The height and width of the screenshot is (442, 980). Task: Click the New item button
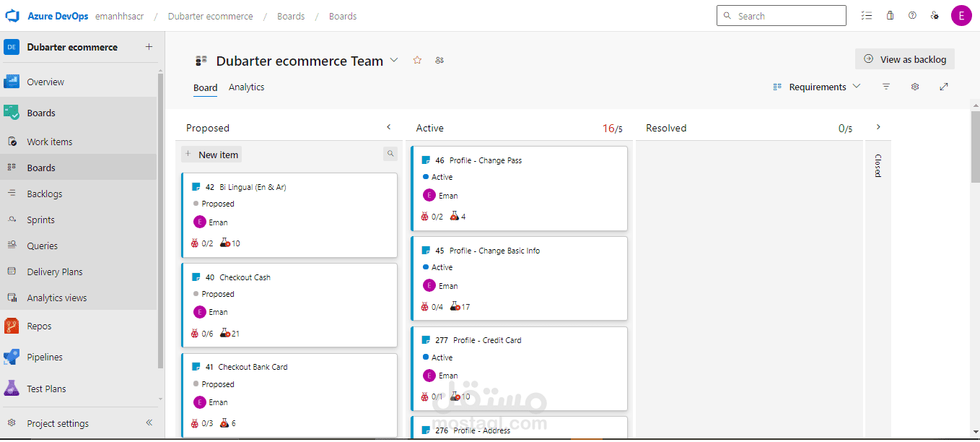coord(211,155)
